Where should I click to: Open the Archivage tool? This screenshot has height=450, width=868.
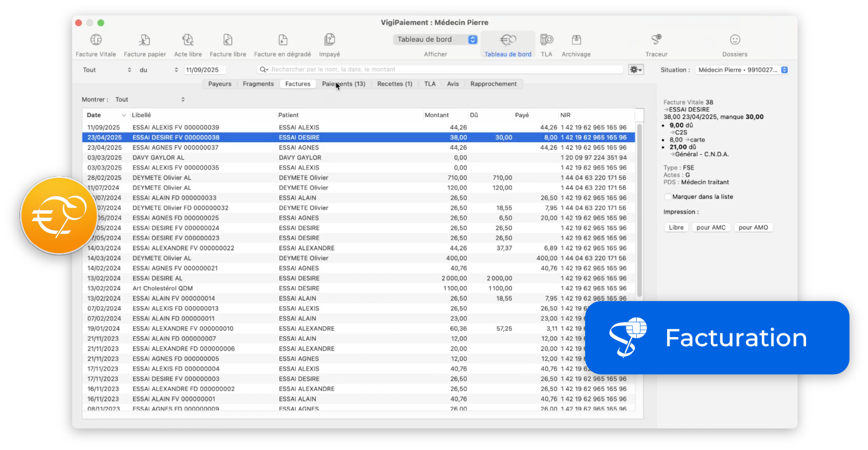(576, 41)
